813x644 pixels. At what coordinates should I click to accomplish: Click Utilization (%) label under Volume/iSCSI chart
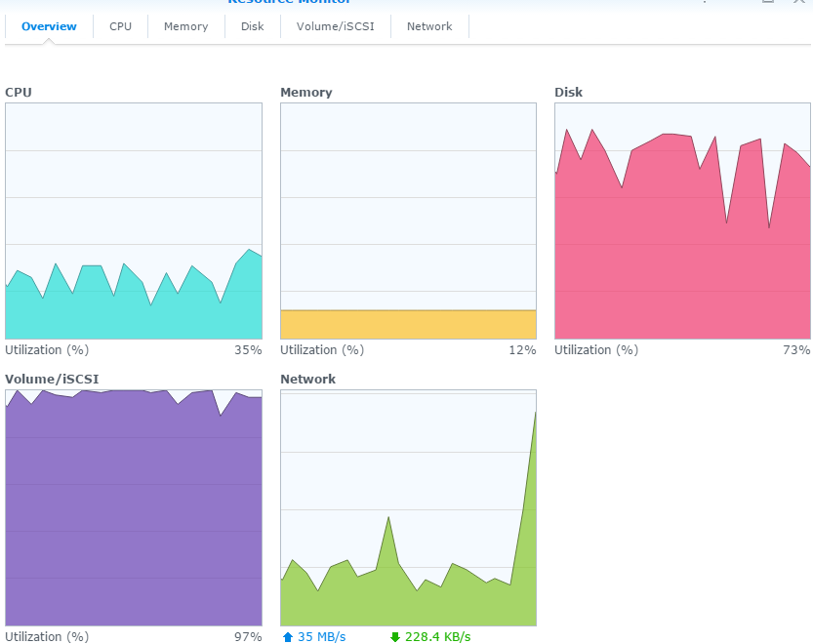click(47, 637)
